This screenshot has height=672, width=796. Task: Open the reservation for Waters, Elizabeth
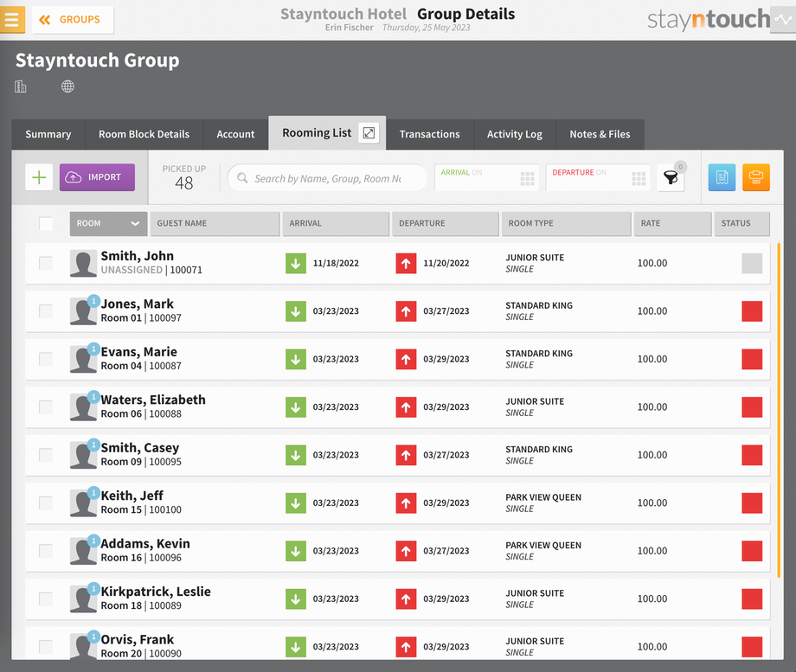(397, 407)
